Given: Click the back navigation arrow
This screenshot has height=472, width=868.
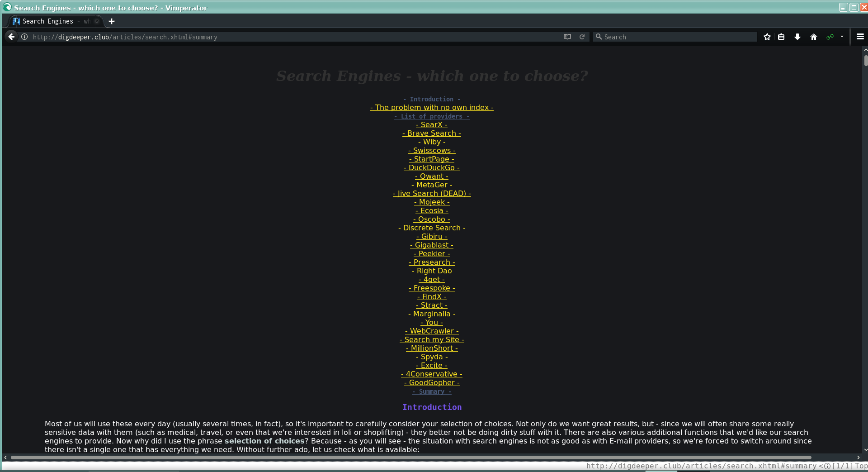Looking at the screenshot, I should pyautogui.click(x=12, y=37).
